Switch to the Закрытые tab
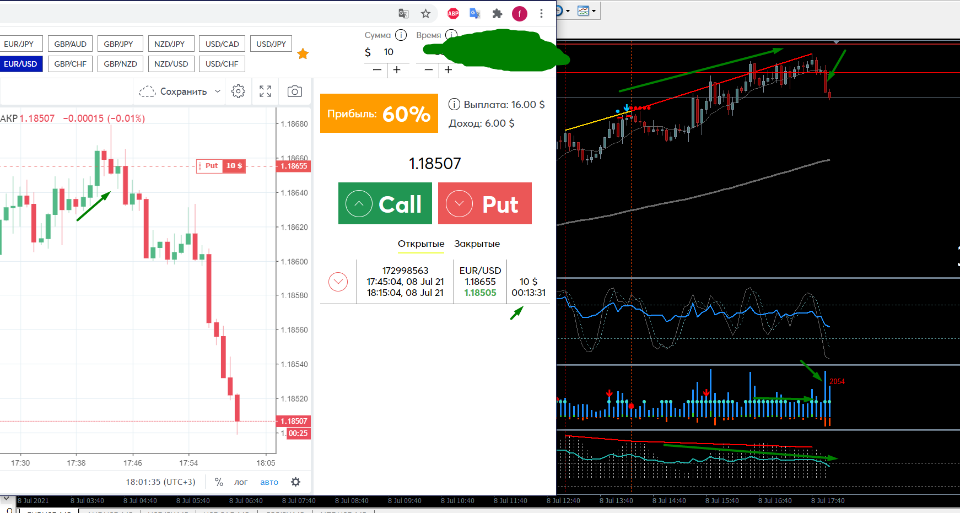 pyautogui.click(x=477, y=244)
